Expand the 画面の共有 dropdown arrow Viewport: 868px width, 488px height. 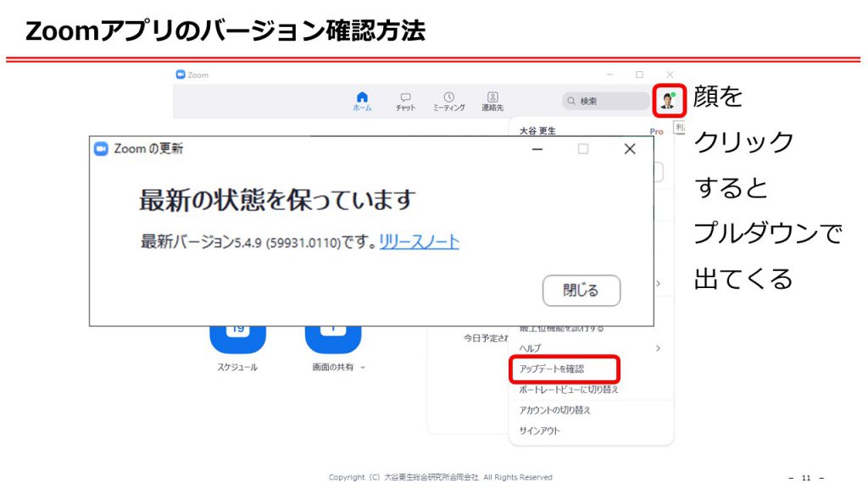(363, 368)
